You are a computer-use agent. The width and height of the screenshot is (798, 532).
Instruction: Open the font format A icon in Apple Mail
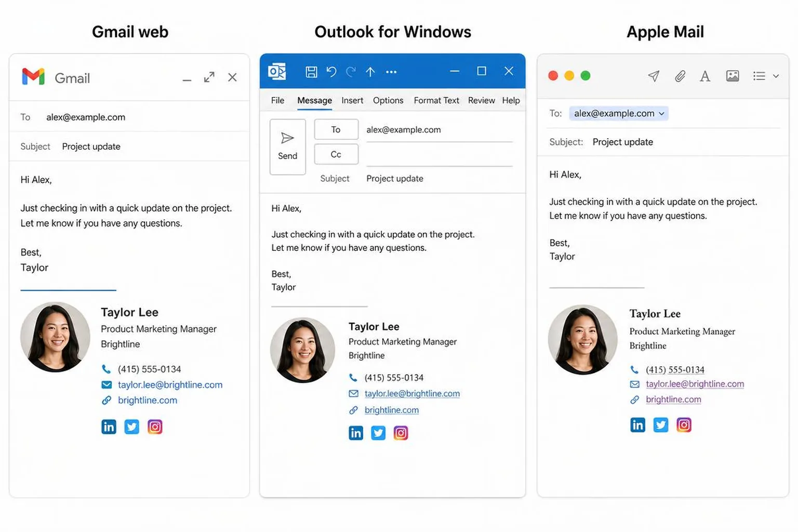click(x=705, y=76)
